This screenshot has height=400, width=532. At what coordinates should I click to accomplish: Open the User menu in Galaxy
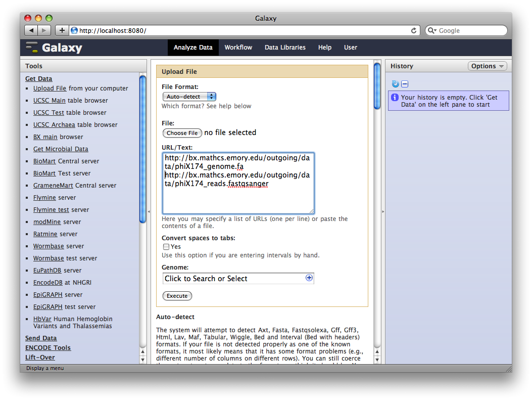point(351,48)
